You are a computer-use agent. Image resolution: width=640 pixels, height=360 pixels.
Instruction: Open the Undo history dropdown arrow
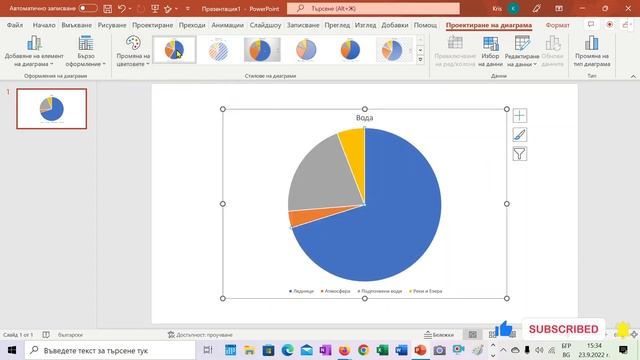tap(130, 9)
